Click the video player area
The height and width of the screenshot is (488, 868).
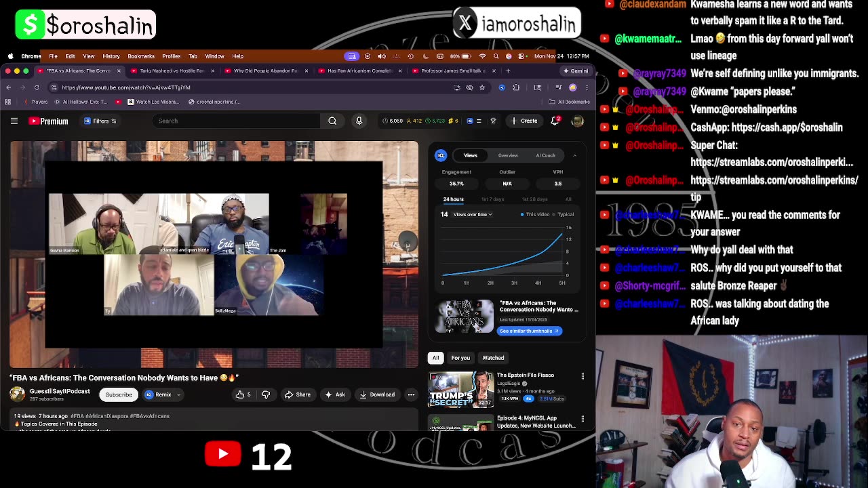click(x=214, y=254)
